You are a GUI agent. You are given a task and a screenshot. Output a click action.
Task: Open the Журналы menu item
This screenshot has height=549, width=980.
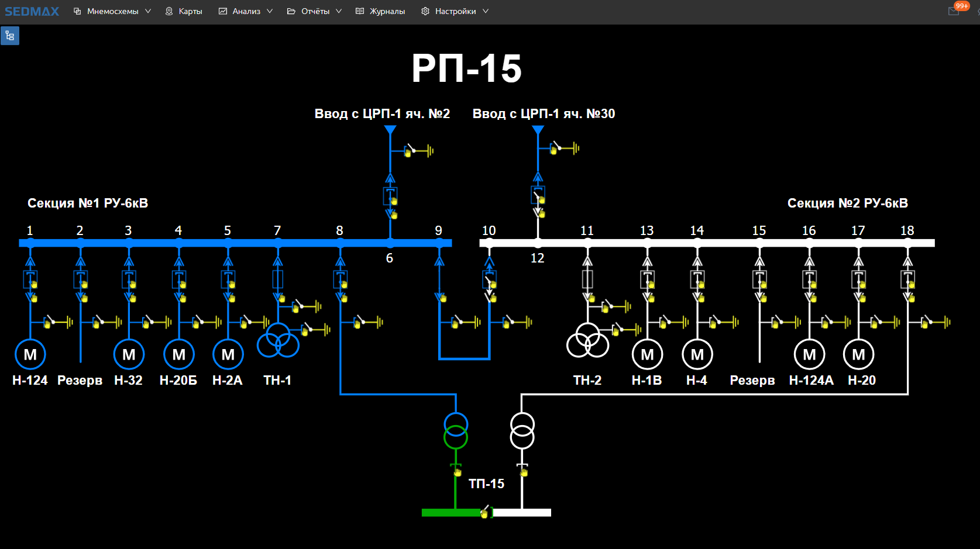click(x=380, y=11)
